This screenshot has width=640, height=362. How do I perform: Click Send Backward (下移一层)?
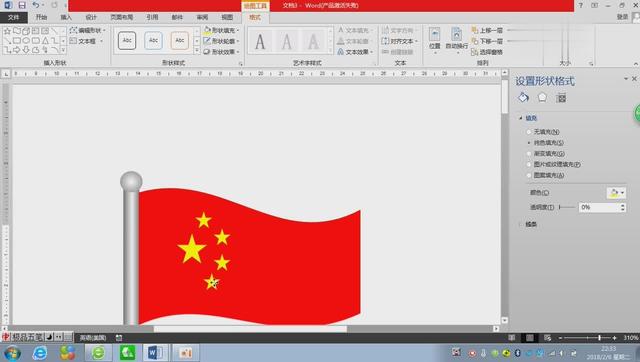[x=487, y=41]
